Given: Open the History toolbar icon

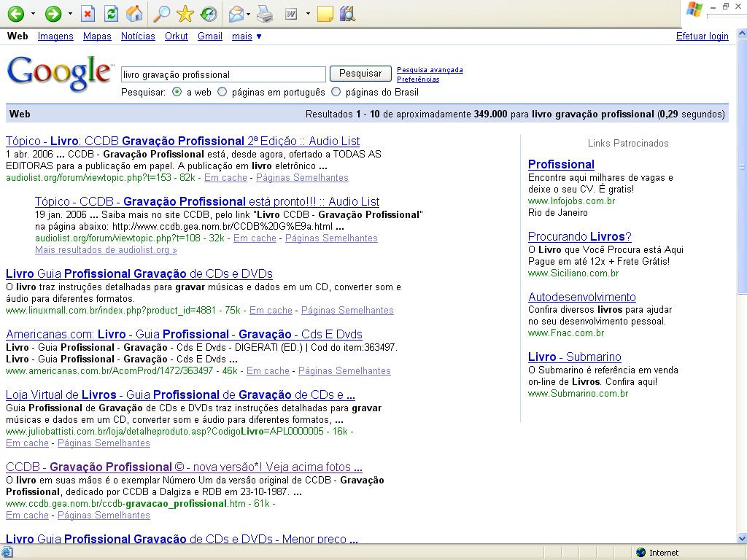Looking at the screenshot, I should click(x=208, y=14).
